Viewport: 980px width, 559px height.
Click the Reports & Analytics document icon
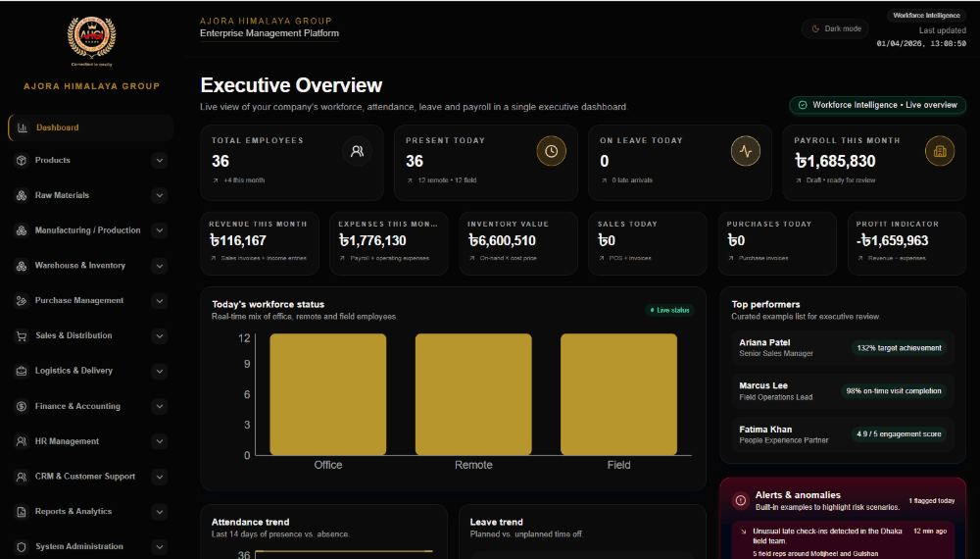click(x=22, y=512)
